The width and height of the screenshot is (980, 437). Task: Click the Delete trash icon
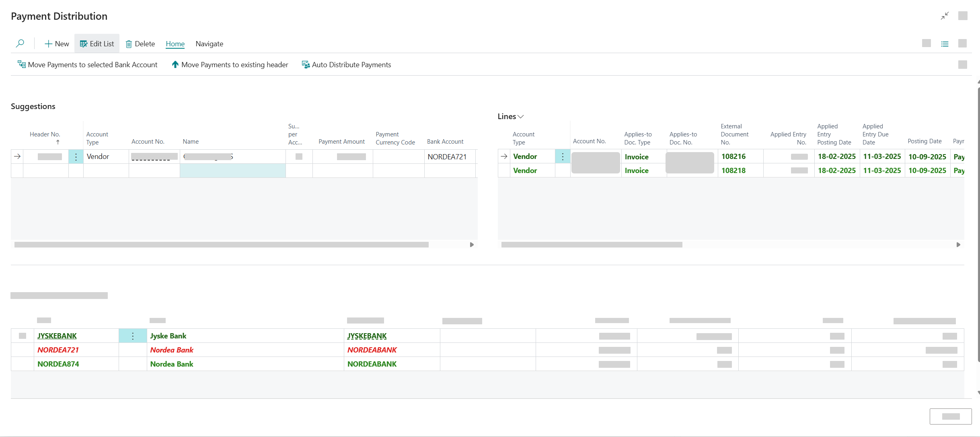129,44
